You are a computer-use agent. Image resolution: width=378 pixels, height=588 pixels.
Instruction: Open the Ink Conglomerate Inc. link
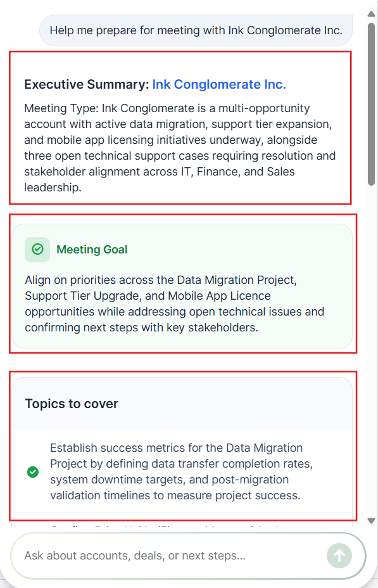(219, 84)
